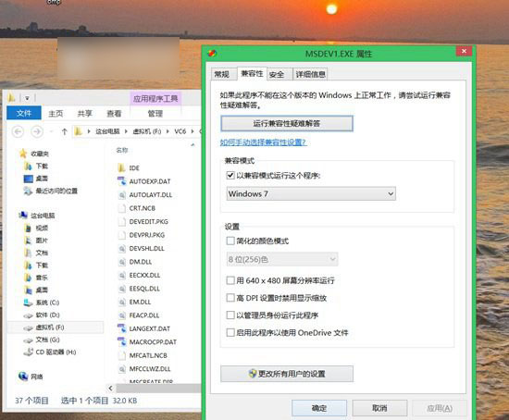
Task: Open the 管理 ribbon tab
Action: click(155, 114)
